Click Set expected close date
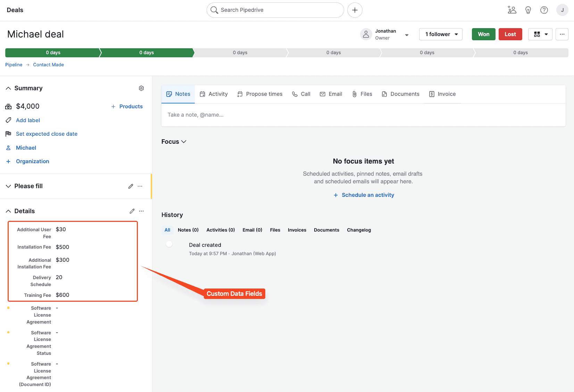Viewport: 574px width, 392px height. [47, 134]
